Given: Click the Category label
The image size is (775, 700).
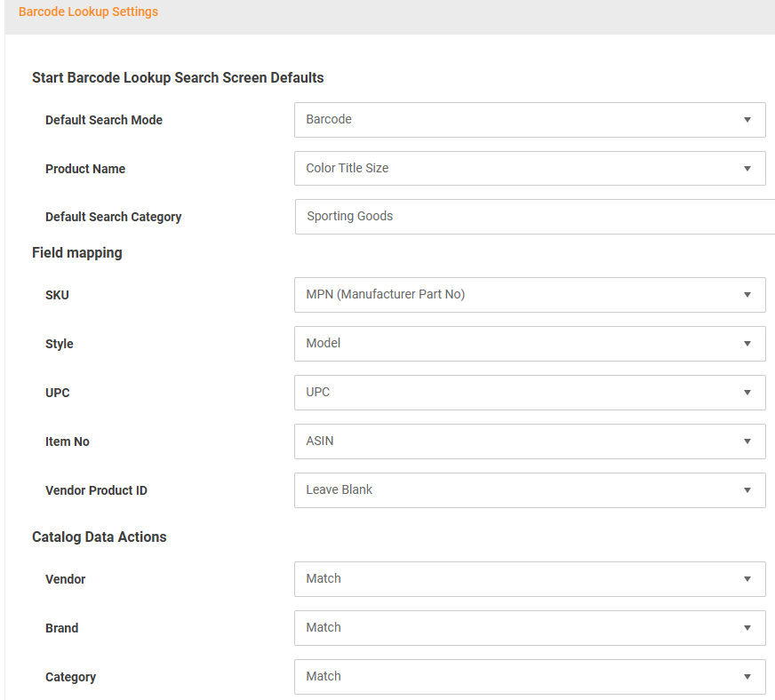Looking at the screenshot, I should pos(71,677).
